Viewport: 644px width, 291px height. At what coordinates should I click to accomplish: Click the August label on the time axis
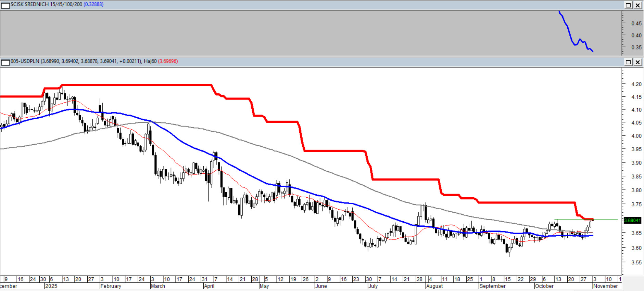(x=434, y=286)
